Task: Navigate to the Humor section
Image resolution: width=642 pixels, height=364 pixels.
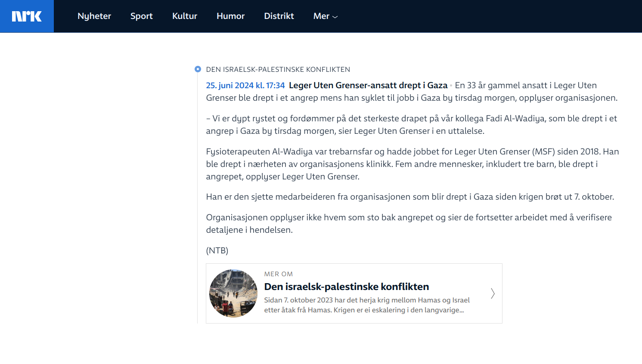Action: pyautogui.click(x=230, y=16)
